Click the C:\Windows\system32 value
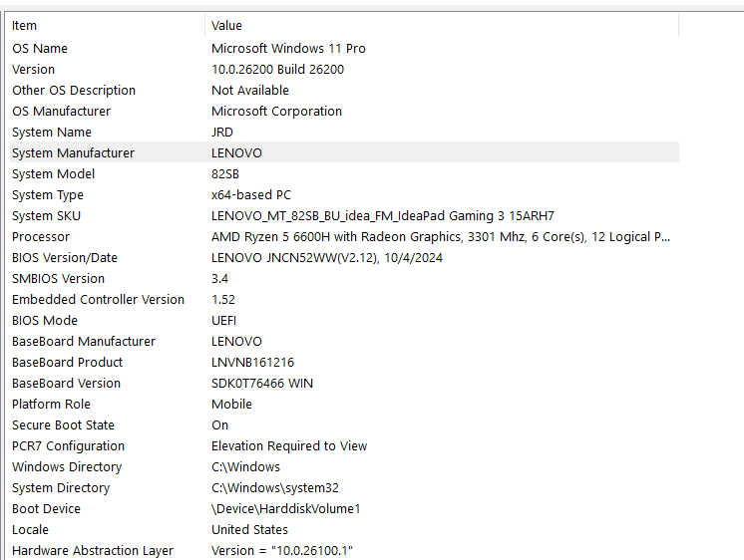 [x=275, y=487]
